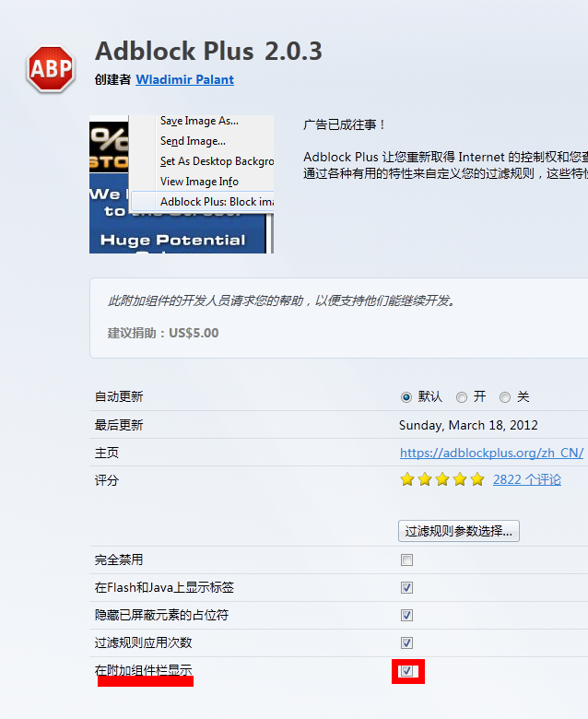This screenshot has height=719, width=588.
Task: Select 默认 automatic update radio button
Action: pos(406,397)
